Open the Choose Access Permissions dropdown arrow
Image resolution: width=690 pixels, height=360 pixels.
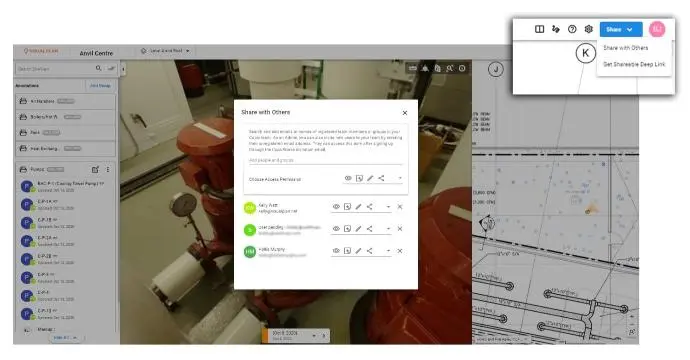coord(400,178)
